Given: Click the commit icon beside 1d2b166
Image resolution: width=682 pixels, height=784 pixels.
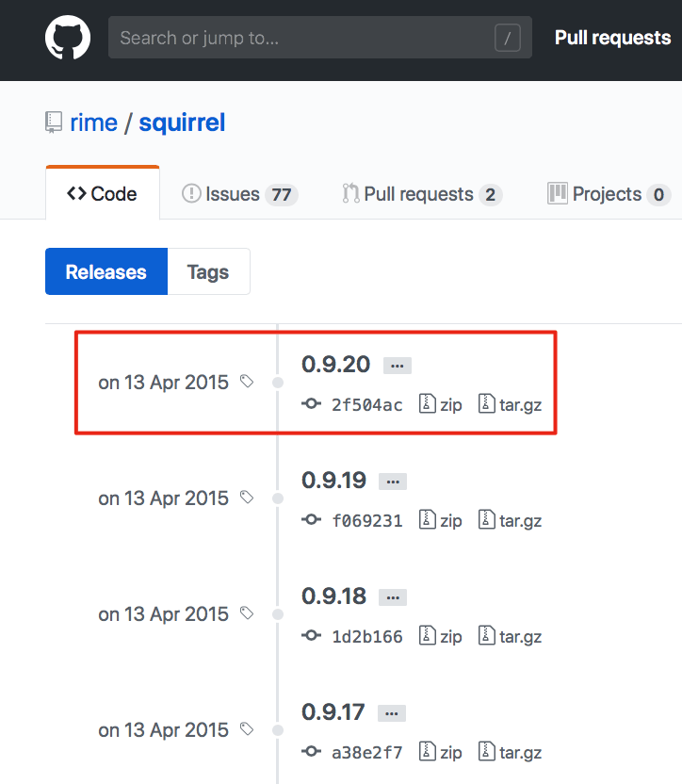Looking at the screenshot, I should coord(311,635).
